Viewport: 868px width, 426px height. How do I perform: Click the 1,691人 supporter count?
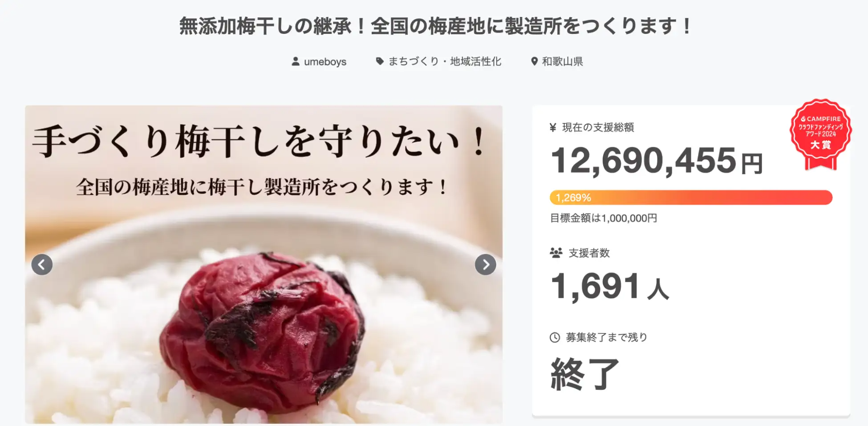[610, 287]
